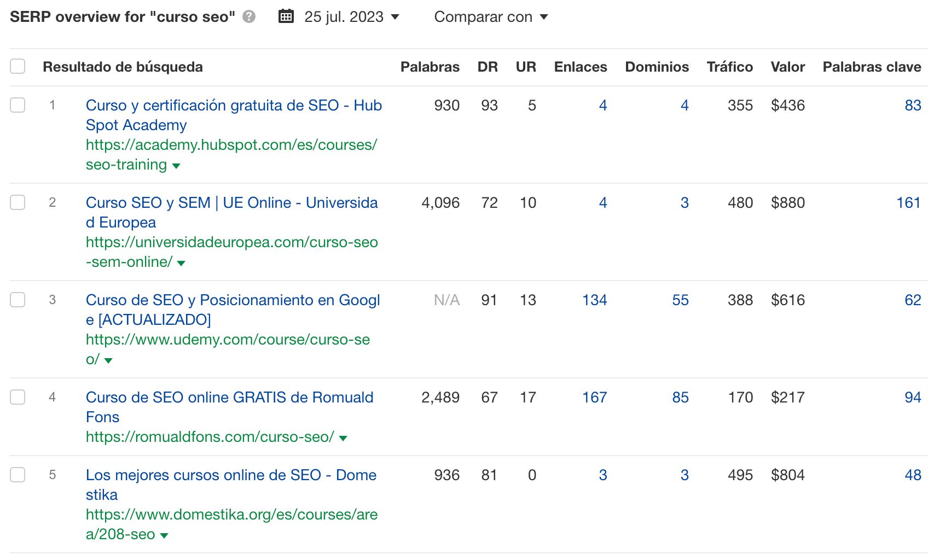The width and height of the screenshot is (928, 560).
Task: View the 134 enlaces of the Udemy result
Action: [594, 300]
